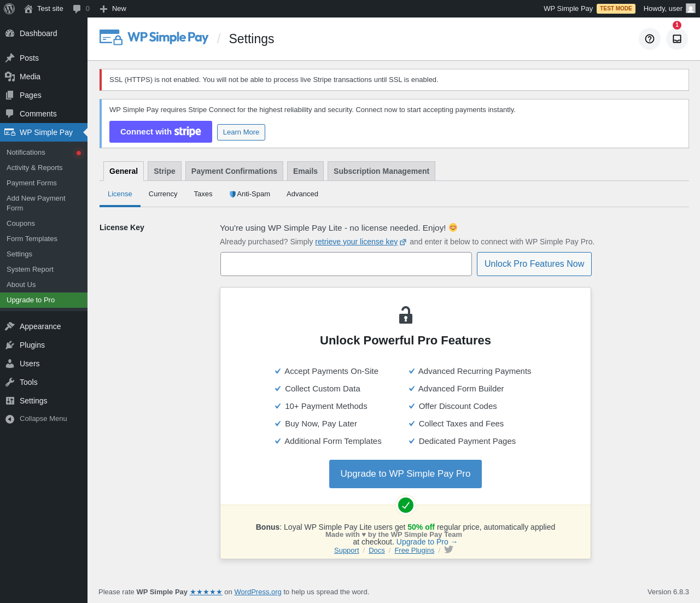The height and width of the screenshot is (603, 700).
Task: Click the WP Simple Pay logo
Action: pyautogui.click(x=154, y=38)
